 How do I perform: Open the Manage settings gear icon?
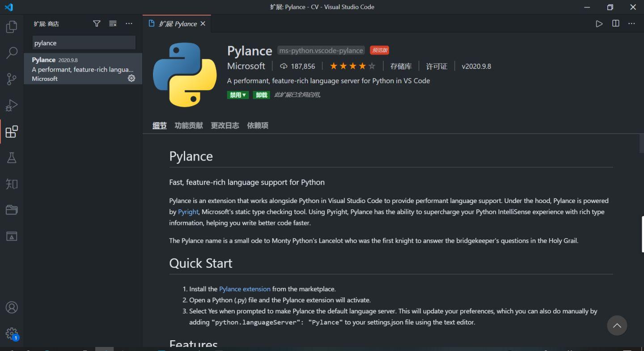point(12,333)
